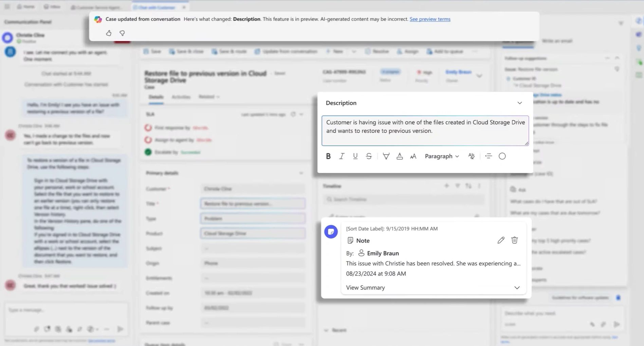This screenshot has height=346, width=644.
Task: Switch to the Activities tab
Action: pyautogui.click(x=181, y=97)
